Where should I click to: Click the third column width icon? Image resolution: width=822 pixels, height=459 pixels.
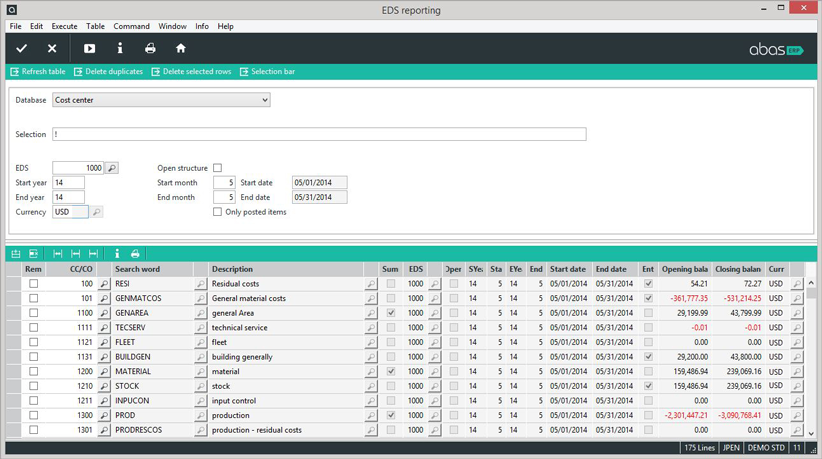[x=93, y=254]
